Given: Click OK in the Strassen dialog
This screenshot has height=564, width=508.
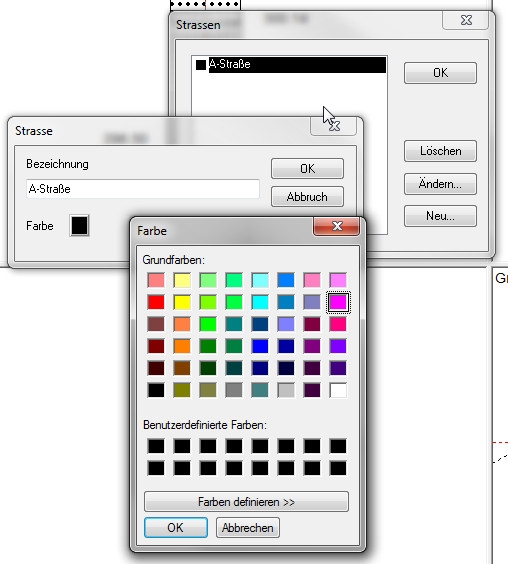Looking at the screenshot, I should coord(440,73).
